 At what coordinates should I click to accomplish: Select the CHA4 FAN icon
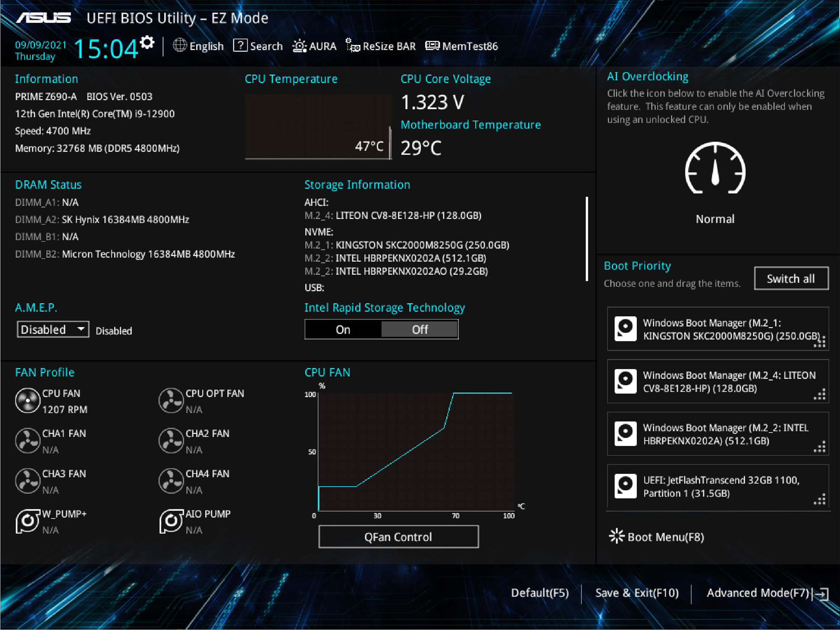point(171,481)
